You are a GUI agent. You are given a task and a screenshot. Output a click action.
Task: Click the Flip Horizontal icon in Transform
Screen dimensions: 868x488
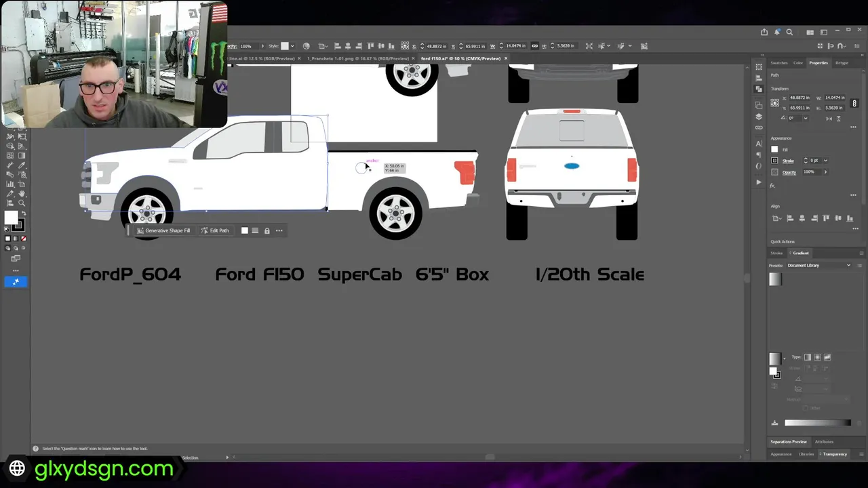(x=829, y=119)
